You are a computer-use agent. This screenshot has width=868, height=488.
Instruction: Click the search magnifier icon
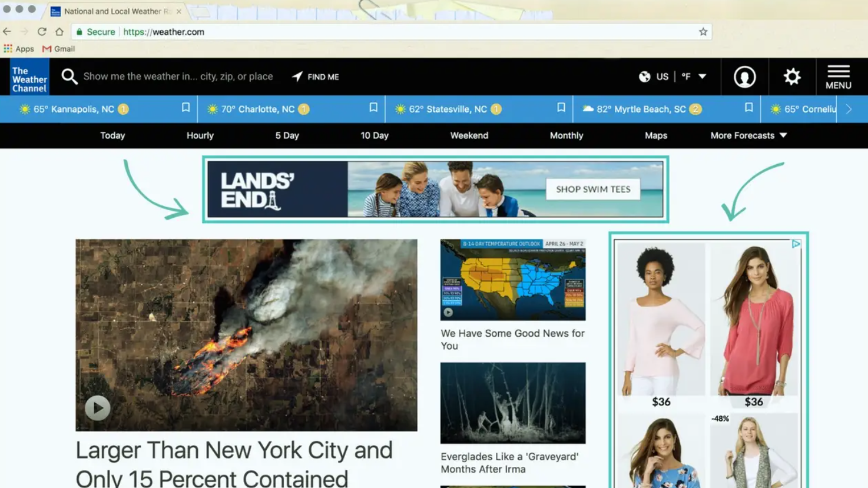click(69, 77)
